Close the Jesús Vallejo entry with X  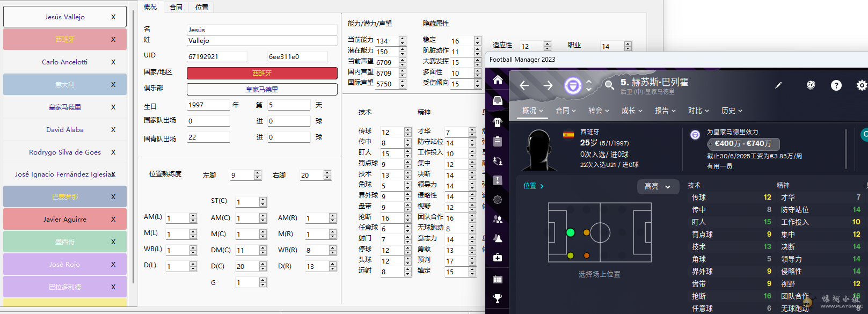pos(113,17)
